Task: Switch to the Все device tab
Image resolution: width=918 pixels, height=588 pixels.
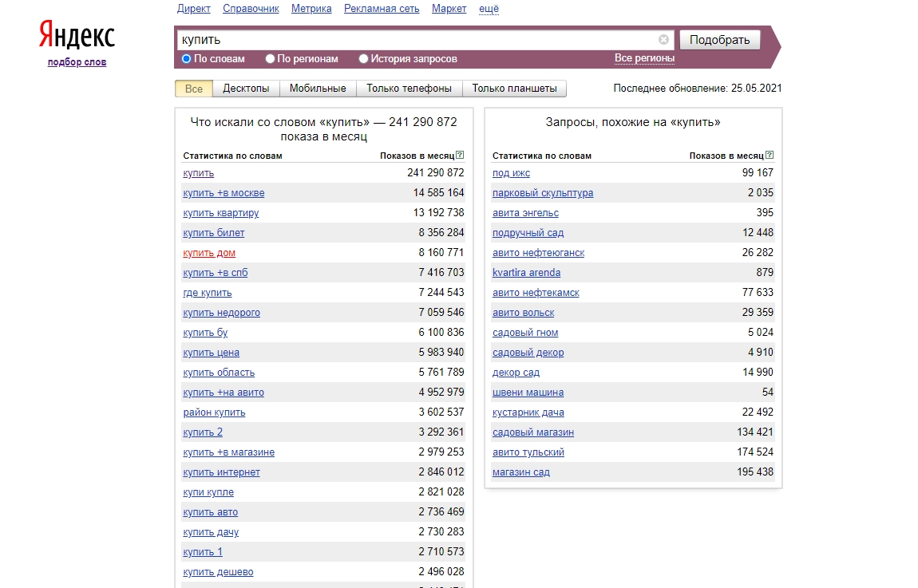Action: [194, 89]
